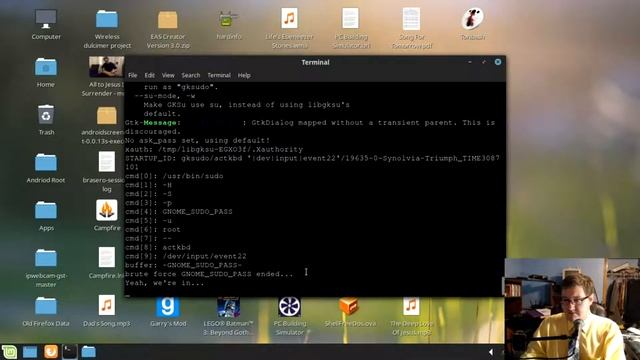The height and width of the screenshot is (360, 640).
Task: Click the 'cmd[6]: root' line
Action: pyautogui.click(x=153, y=229)
